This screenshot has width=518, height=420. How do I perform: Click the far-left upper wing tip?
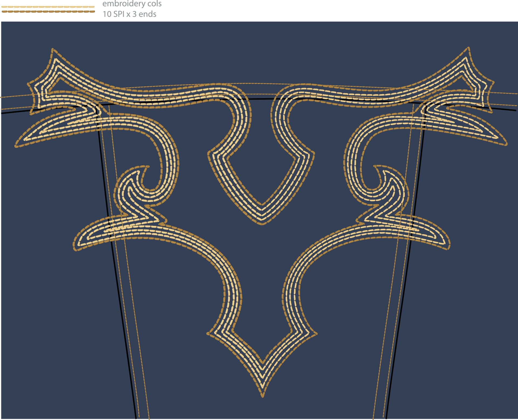[17, 146]
